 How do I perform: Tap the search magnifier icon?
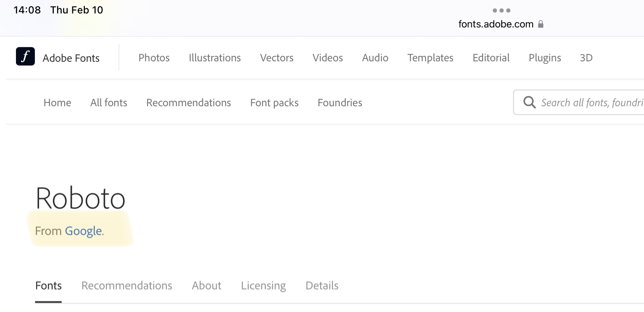[529, 102]
